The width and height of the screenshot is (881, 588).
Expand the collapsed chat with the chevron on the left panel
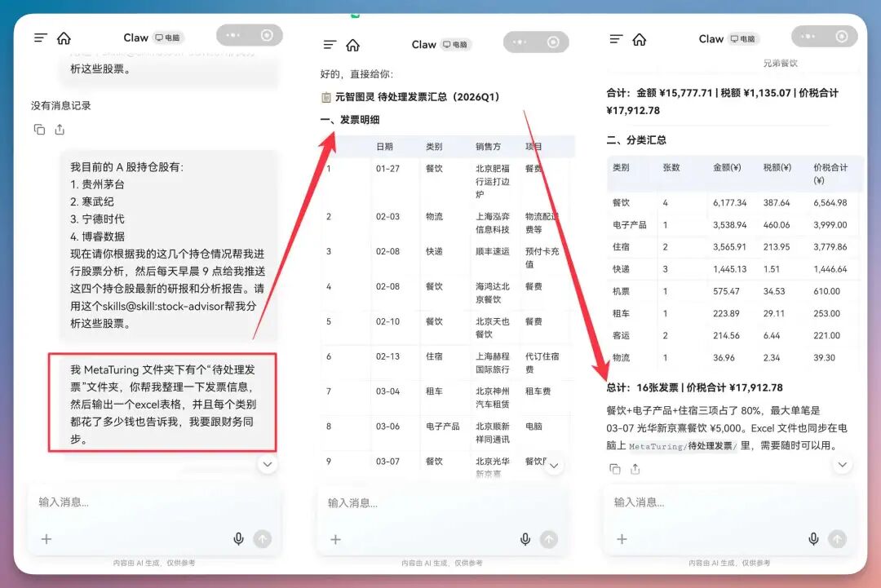[x=268, y=464]
